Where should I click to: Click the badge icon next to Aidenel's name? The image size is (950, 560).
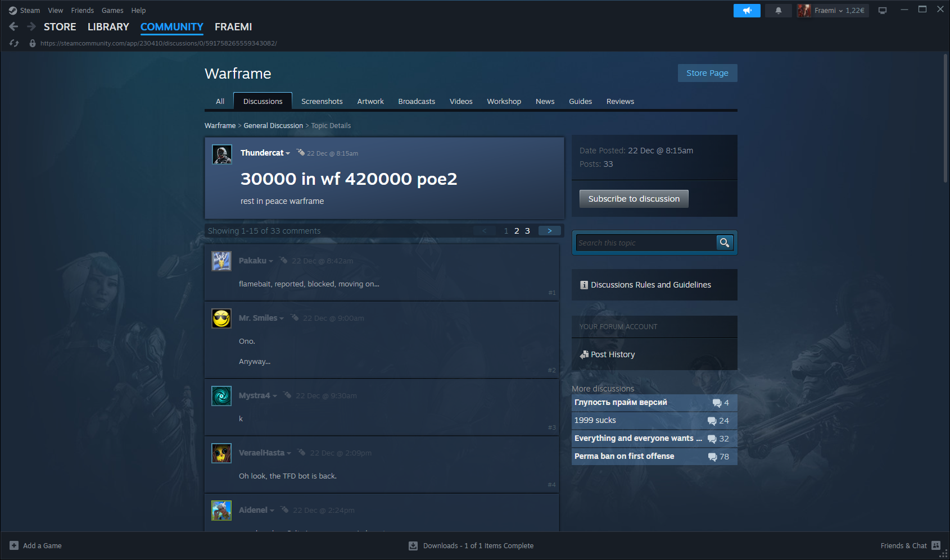[284, 509]
